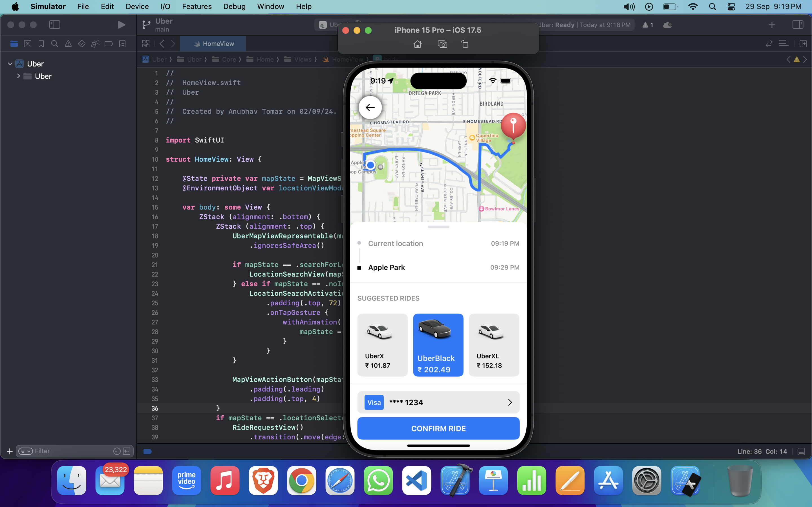This screenshot has height=507, width=812.
Task: Toggle the right inspector panel
Action: pyautogui.click(x=798, y=25)
